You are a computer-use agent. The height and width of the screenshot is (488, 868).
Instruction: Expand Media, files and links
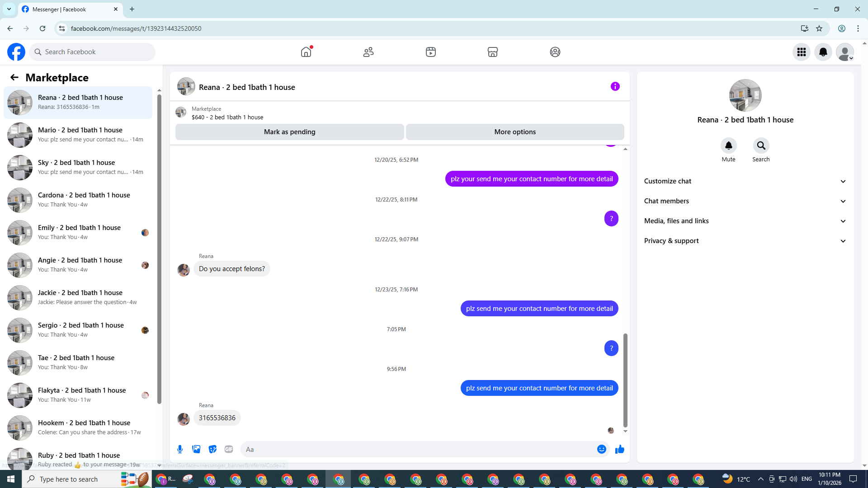point(745,221)
